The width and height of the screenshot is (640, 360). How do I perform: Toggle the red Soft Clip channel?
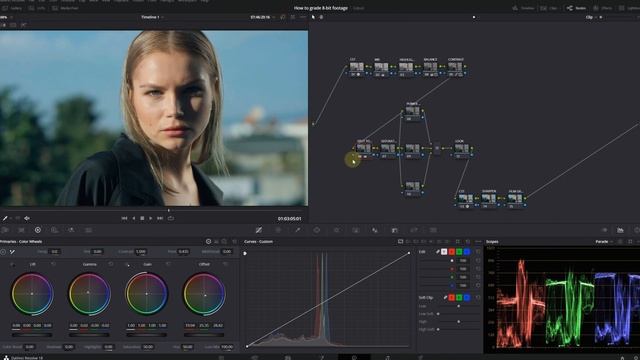click(451, 298)
